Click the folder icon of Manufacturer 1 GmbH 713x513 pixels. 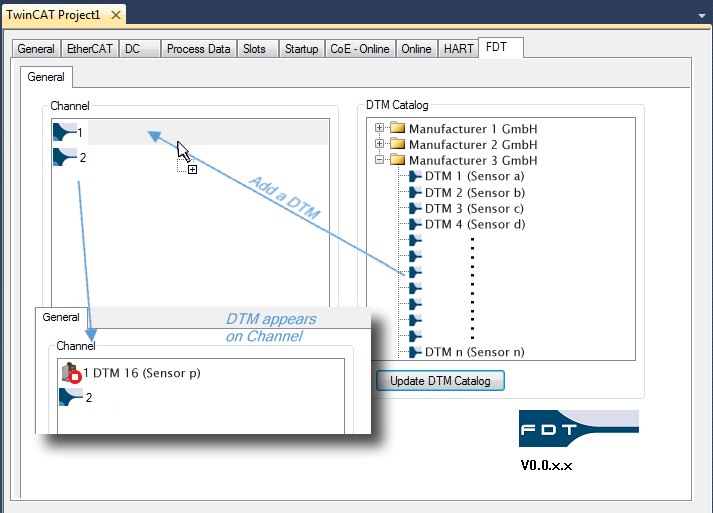point(397,128)
